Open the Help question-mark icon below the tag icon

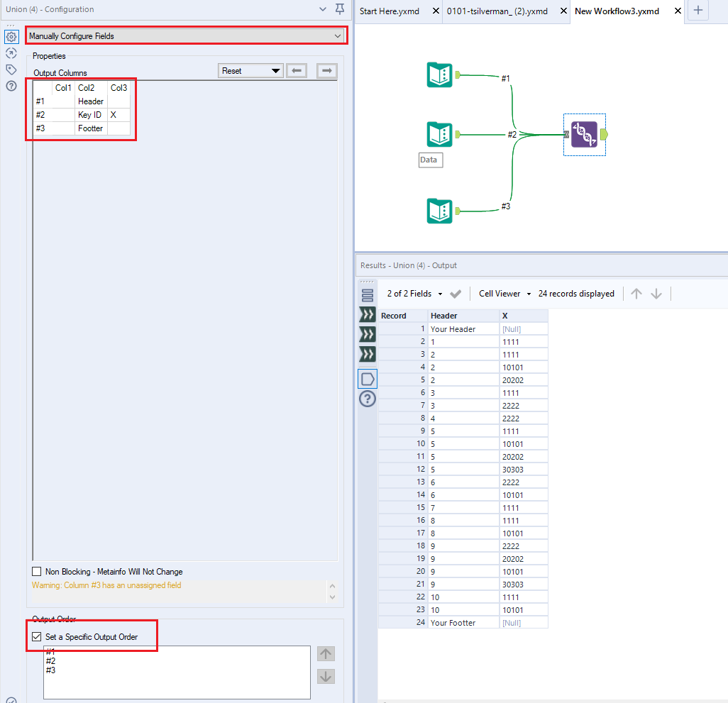[x=11, y=86]
